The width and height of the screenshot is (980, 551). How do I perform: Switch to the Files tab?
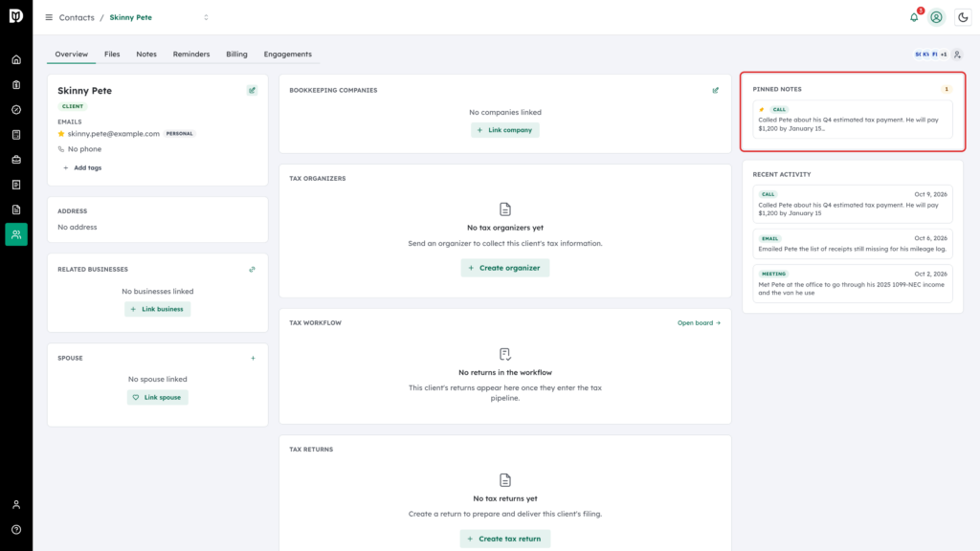[x=112, y=55]
